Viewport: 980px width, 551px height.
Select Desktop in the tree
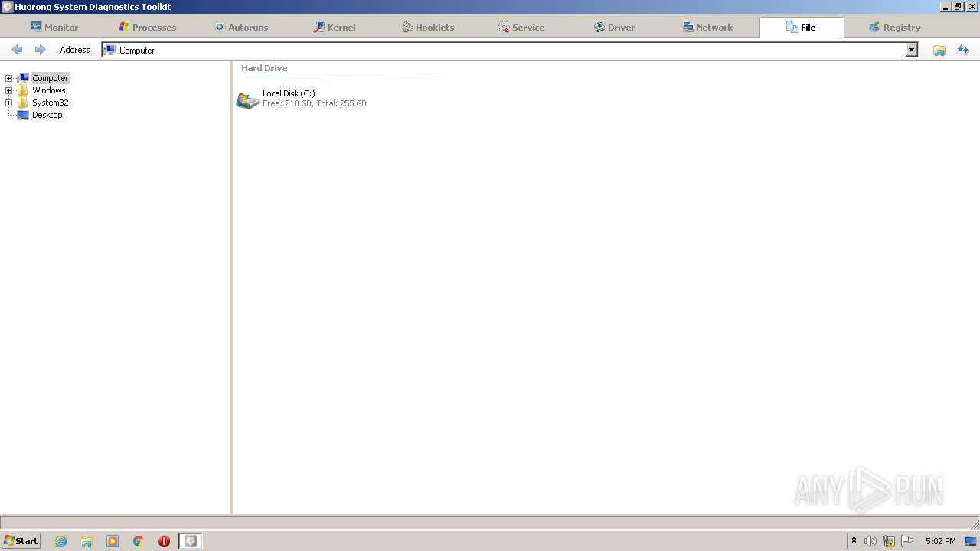(47, 115)
